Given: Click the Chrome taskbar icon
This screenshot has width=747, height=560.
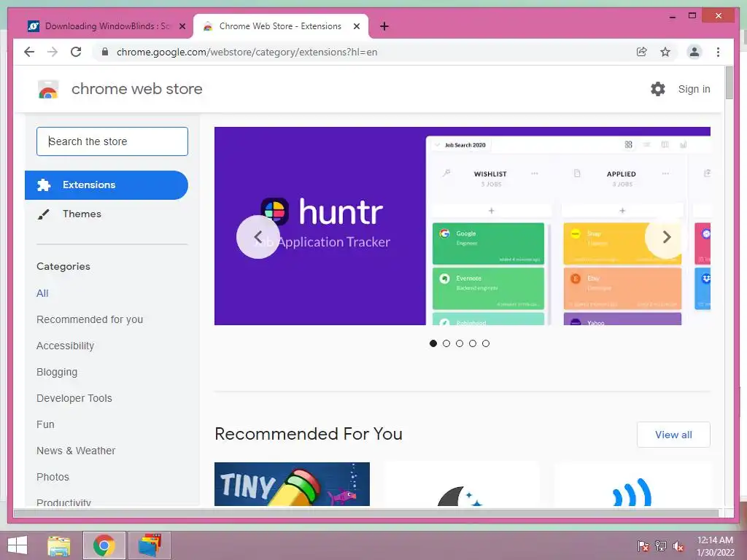Looking at the screenshot, I should click(104, 545).
